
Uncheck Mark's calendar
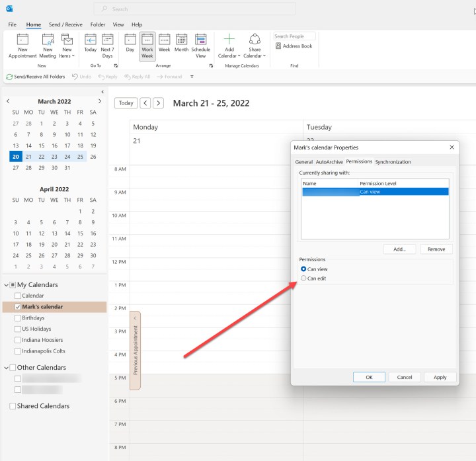18,307
